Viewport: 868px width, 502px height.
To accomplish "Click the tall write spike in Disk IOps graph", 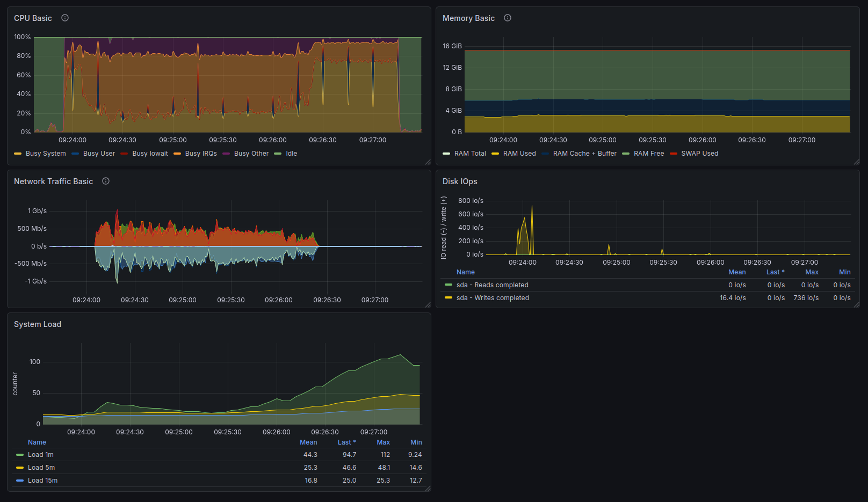I will [x=532, y=230].
